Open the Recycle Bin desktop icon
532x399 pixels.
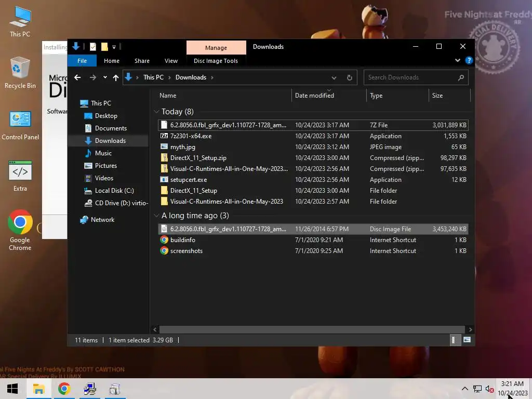20,73
